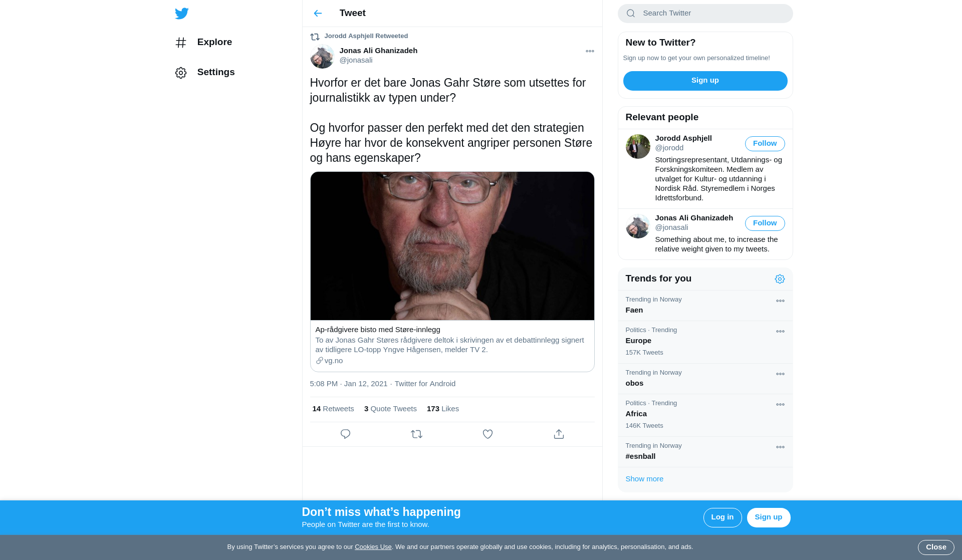962x560 pixels.
Task: Click the Search Twitter field
Action: point(705,14)
